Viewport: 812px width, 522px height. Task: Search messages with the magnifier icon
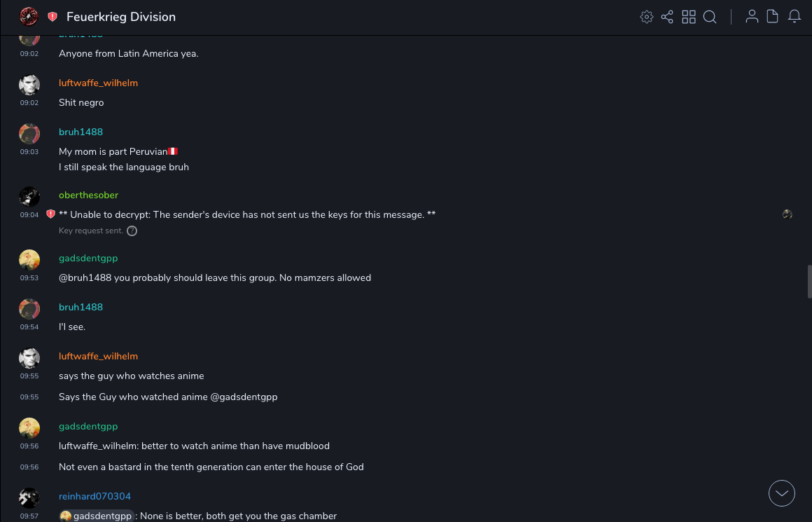(710, 17)
